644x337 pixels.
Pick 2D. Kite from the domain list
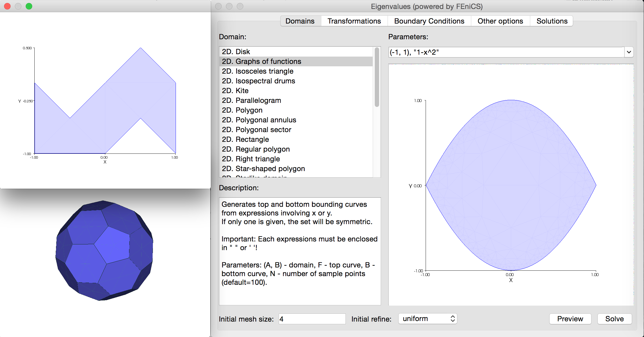click(235, 91)
